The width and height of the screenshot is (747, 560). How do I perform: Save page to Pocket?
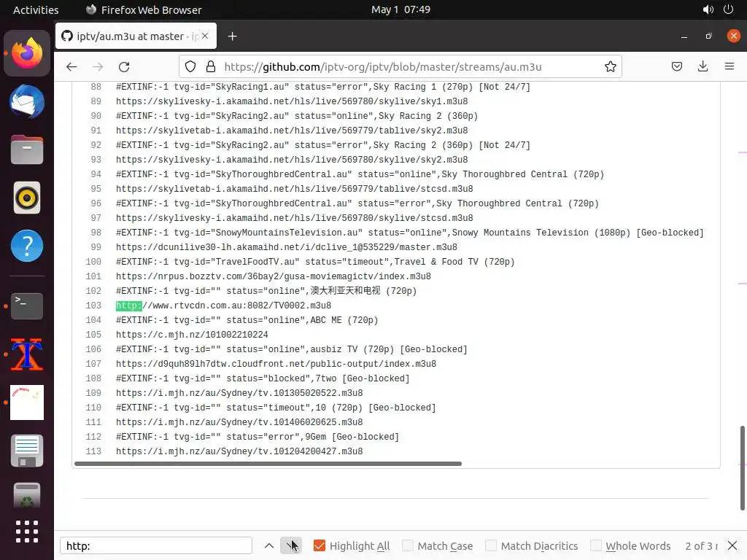coord(676,66)
